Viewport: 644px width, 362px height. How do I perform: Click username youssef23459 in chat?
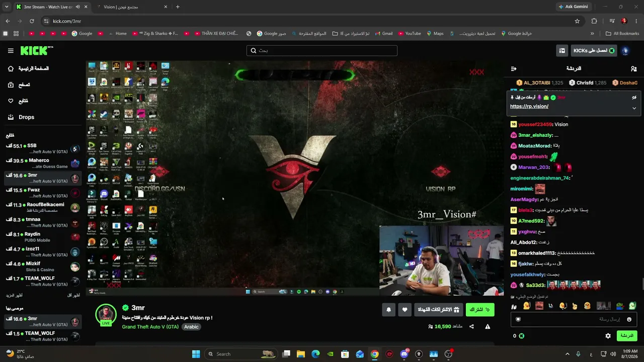tap(535, 125)
